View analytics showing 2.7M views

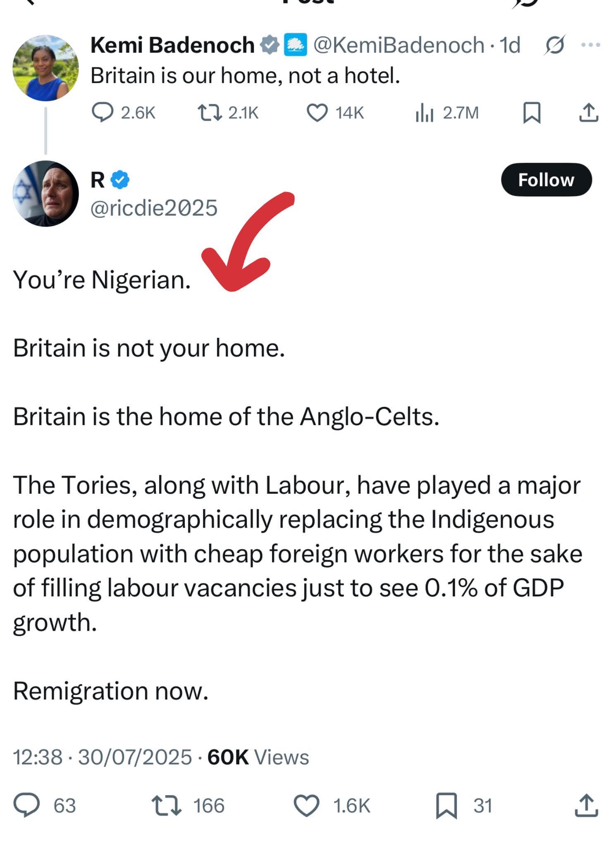pyautogui.click(x=424, y=112)
